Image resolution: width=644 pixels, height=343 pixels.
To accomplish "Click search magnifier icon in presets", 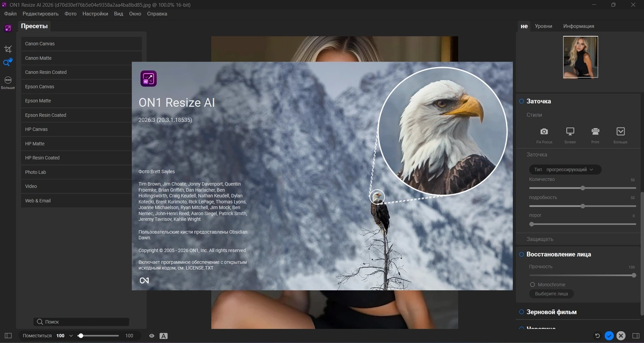I will tap(40, 322).
